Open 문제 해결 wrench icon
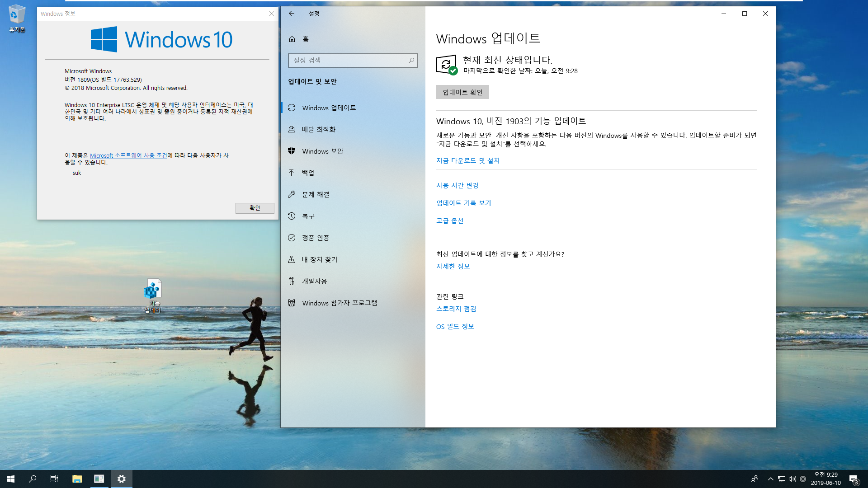This screenshot has width=868, height=488. coord(292,194)
